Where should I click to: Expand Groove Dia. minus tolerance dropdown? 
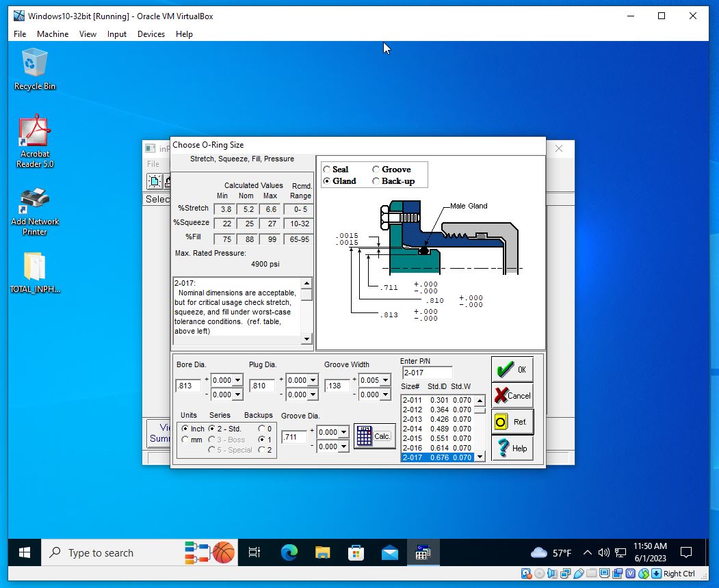[343, 446]
